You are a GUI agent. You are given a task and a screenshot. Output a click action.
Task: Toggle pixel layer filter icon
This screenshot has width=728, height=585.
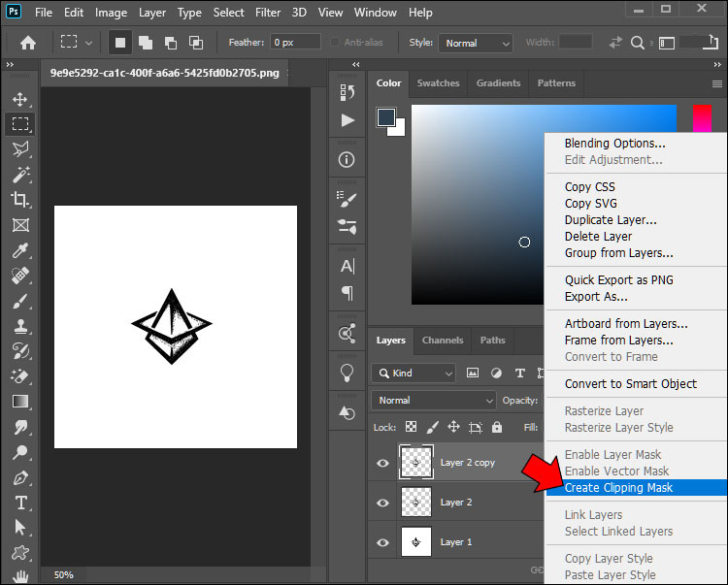point(473,373)
